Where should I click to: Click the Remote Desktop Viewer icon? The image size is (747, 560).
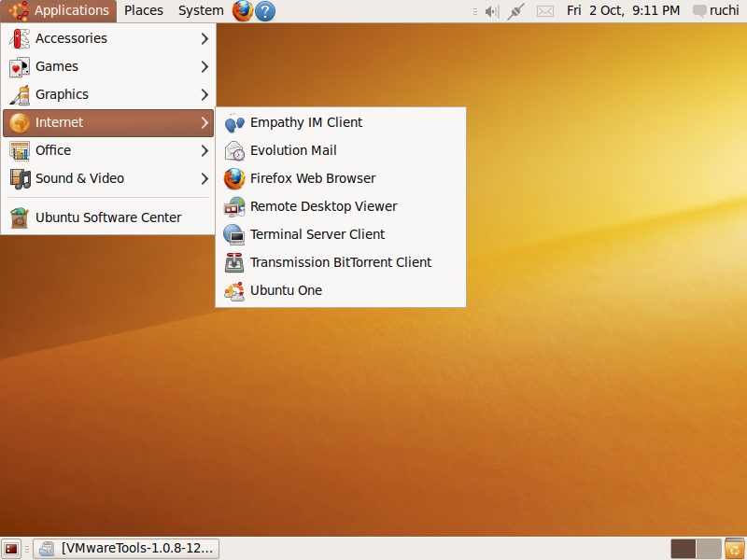234,207
